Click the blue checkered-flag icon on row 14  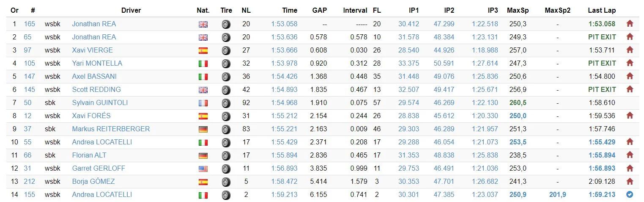pos(630,194)
